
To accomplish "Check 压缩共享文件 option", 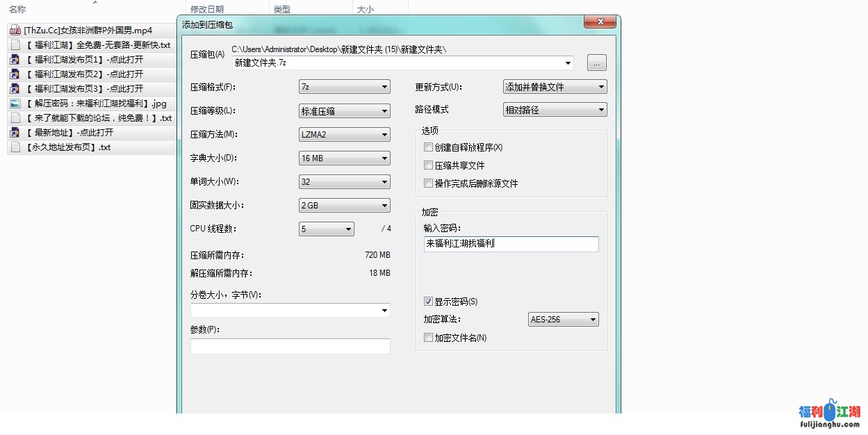I will pos(428,165).
